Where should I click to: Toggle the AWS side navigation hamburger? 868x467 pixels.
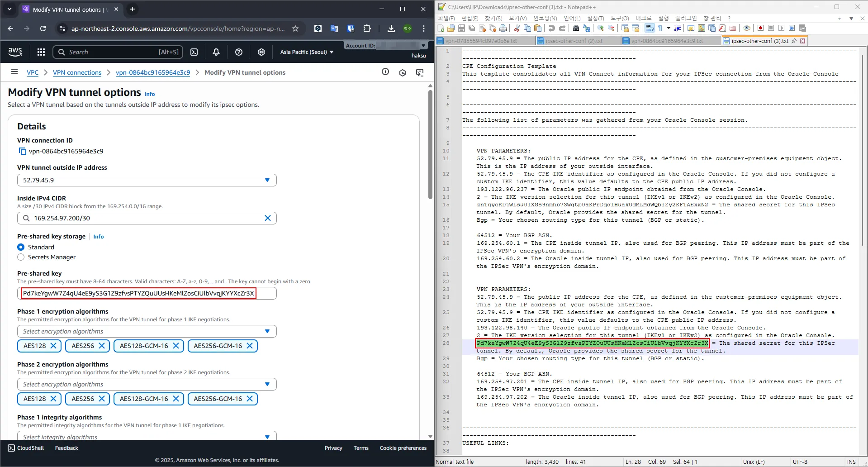[14, 72]
